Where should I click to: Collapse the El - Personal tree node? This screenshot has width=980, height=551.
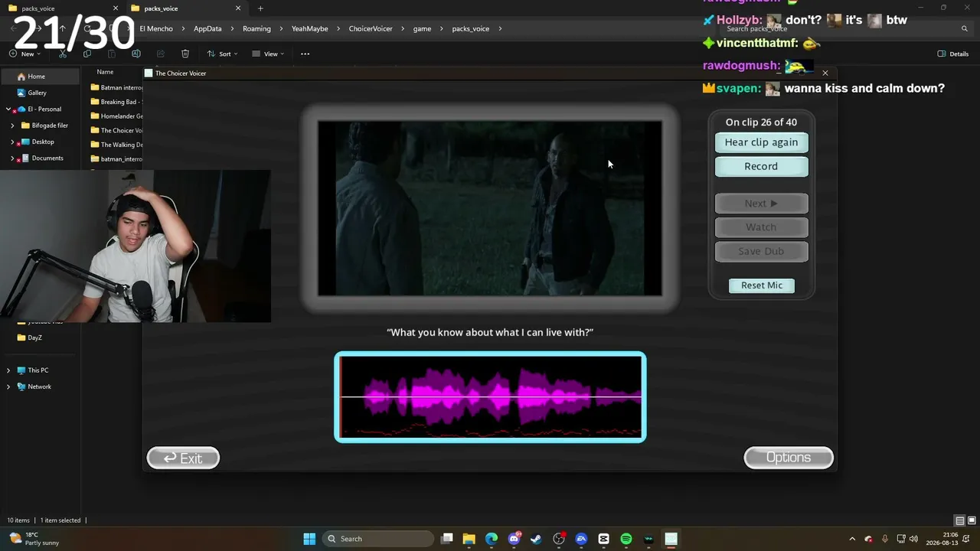(x=8, y=109)
